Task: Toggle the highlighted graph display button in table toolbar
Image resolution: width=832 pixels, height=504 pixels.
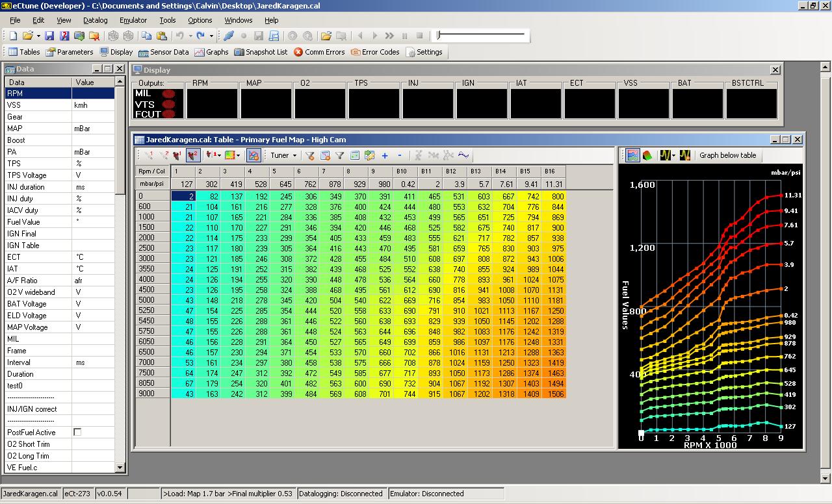Action: pos(254,155)
